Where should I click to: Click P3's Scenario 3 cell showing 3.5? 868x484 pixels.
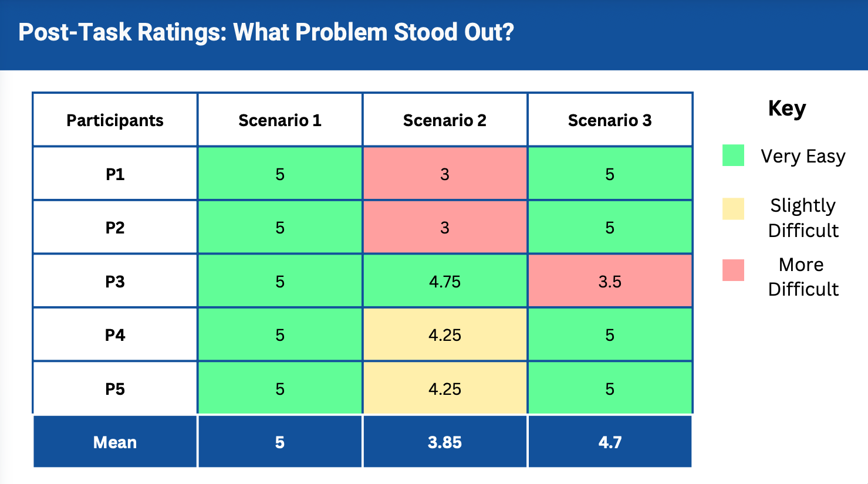(610, 282)
